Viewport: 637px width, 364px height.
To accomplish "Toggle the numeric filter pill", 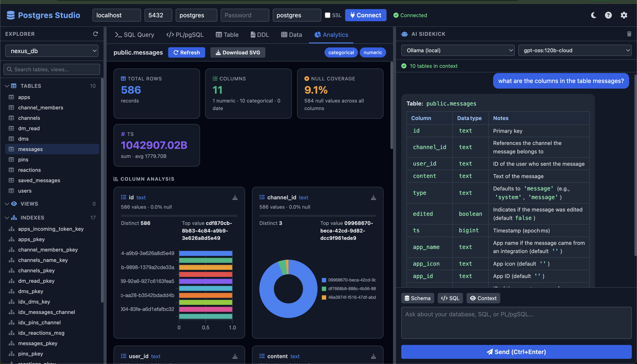I will coord(372,52).
